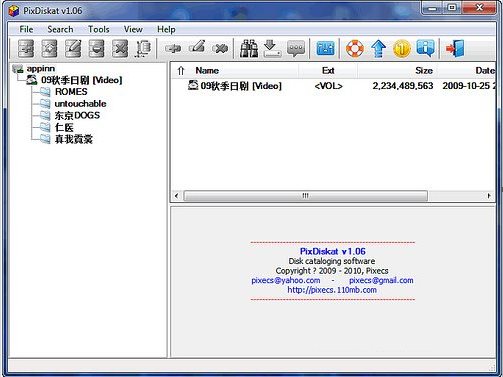Open help with the lifebuoy icon
This screenshot has height=377, width=503.
(355, 49)
